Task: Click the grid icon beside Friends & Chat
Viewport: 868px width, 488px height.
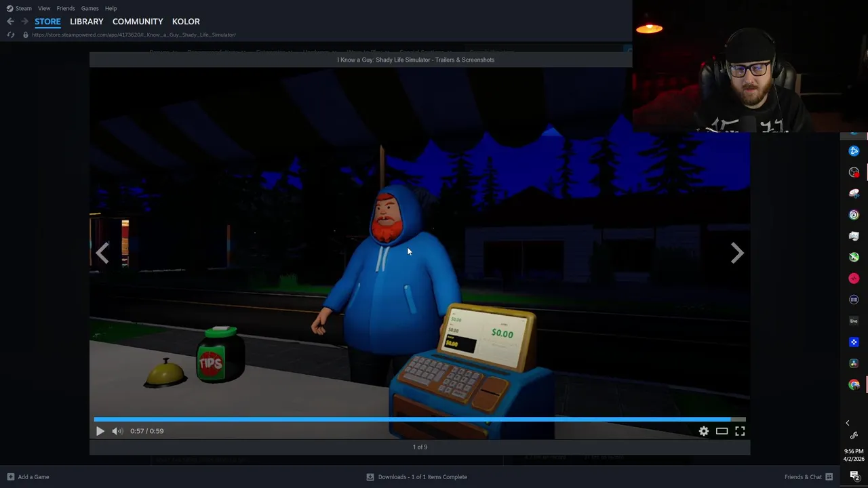Action: pyautogui.click(x=829, y=477)
